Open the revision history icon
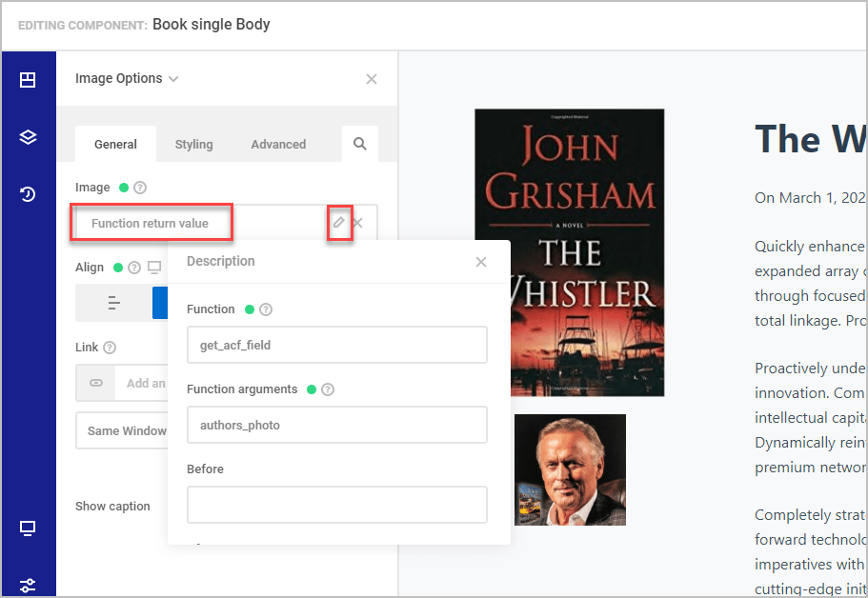Viewport: 868px width, 598px height. coord(28,194)
